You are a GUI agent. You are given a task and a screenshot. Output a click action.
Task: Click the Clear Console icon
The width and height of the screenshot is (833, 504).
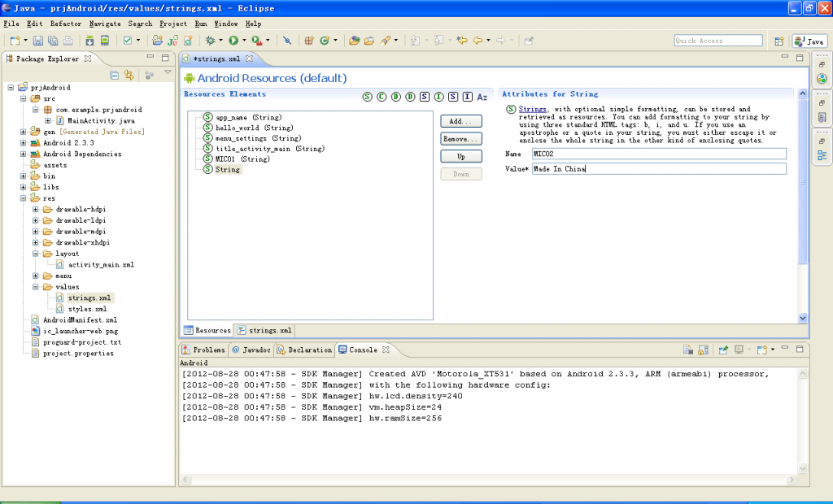tap(688, 350)
